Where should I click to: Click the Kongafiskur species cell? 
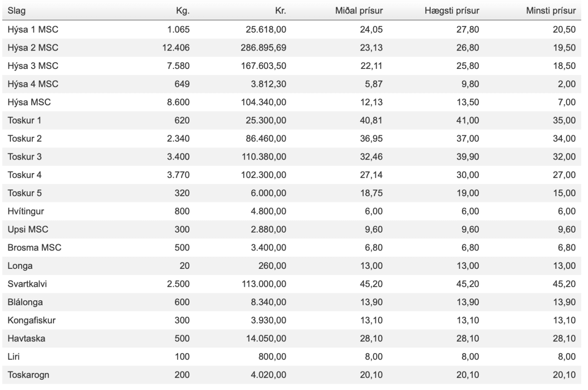click(x=31, y=320)
